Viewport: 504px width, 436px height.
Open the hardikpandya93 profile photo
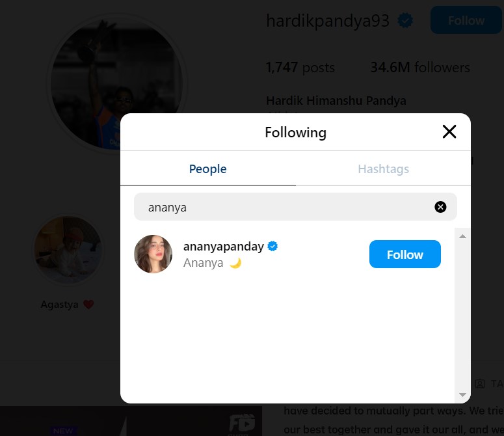[x=117, y=83]
